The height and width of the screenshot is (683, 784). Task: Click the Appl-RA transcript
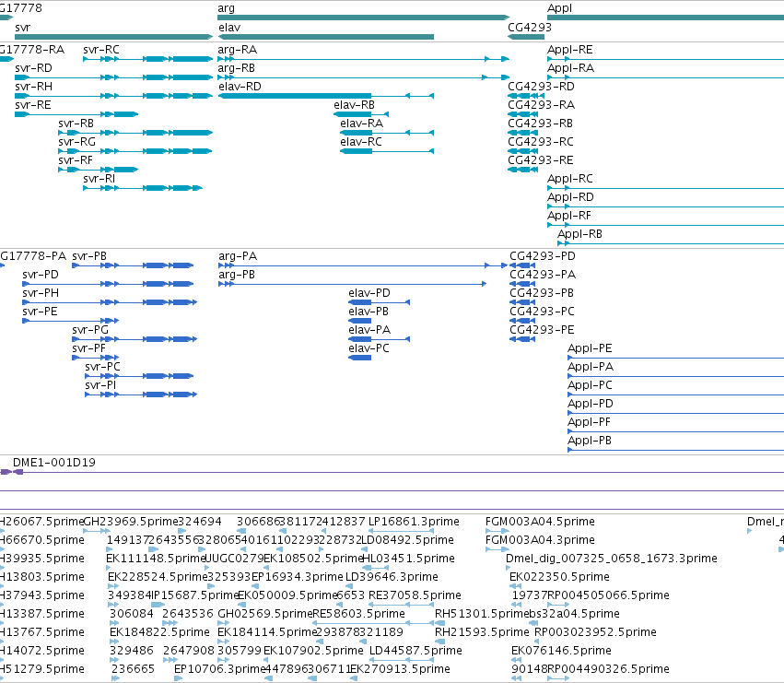click(665, 77)
